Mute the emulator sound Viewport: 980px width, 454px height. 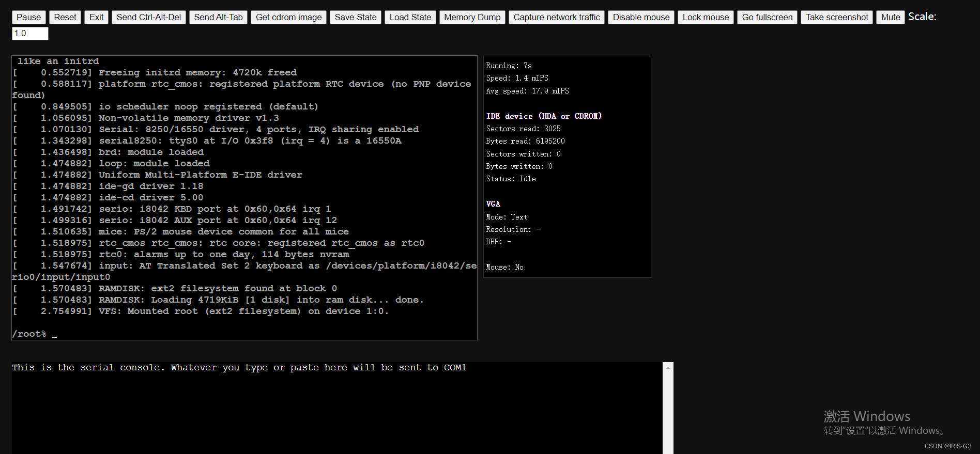click(x=891, y=17)
